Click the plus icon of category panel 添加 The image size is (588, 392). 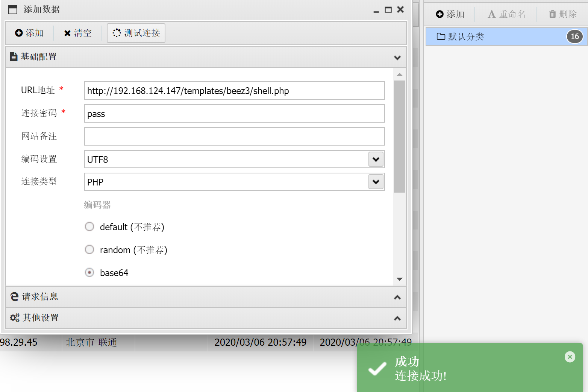pos(439,14)
